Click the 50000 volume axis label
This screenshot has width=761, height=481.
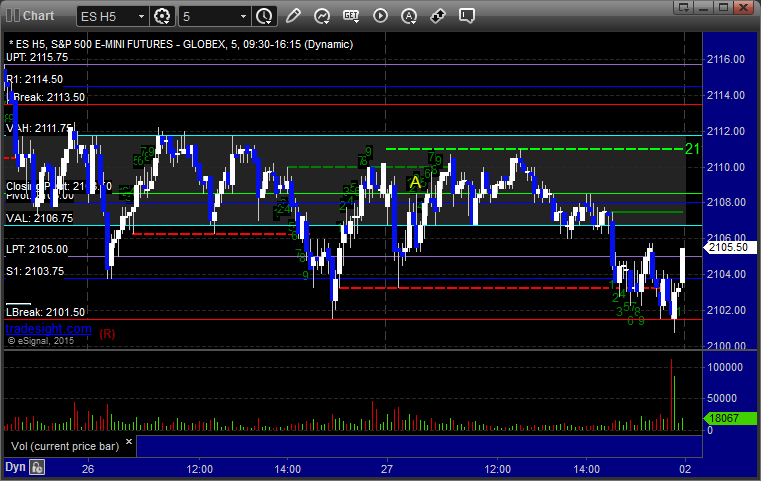(722, 398)
